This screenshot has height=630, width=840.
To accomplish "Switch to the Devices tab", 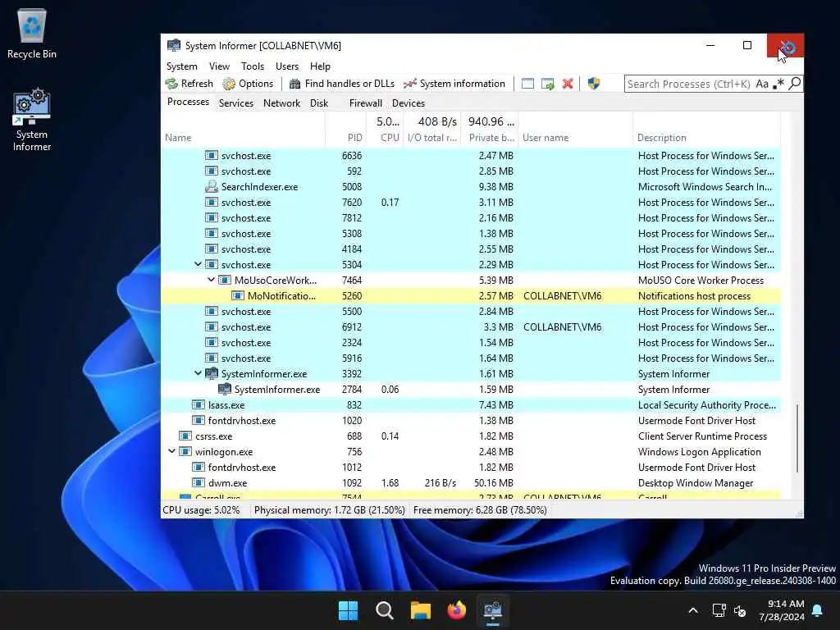I will (409, 103).
